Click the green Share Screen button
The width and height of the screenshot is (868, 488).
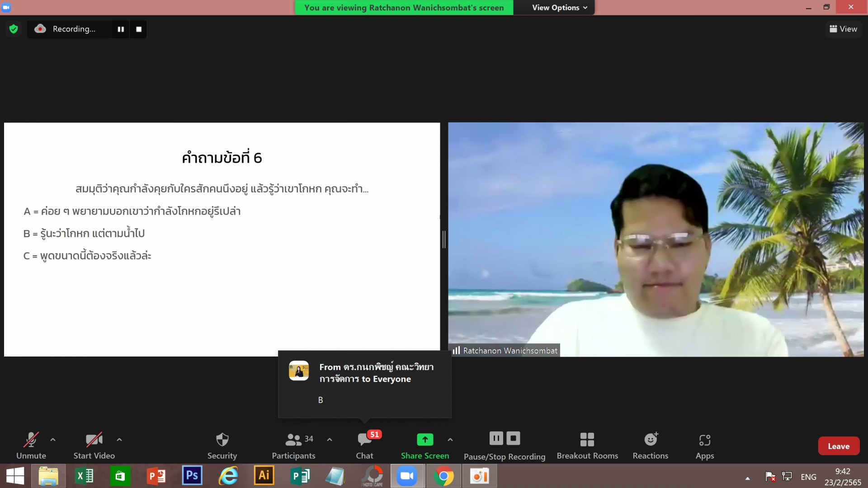tap(425, 446)
